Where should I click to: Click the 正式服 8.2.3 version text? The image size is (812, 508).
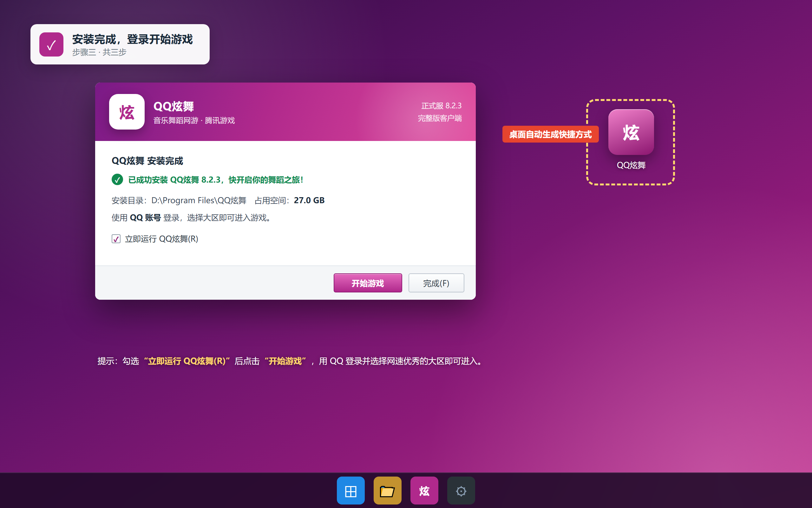click(x=441, y=106)
